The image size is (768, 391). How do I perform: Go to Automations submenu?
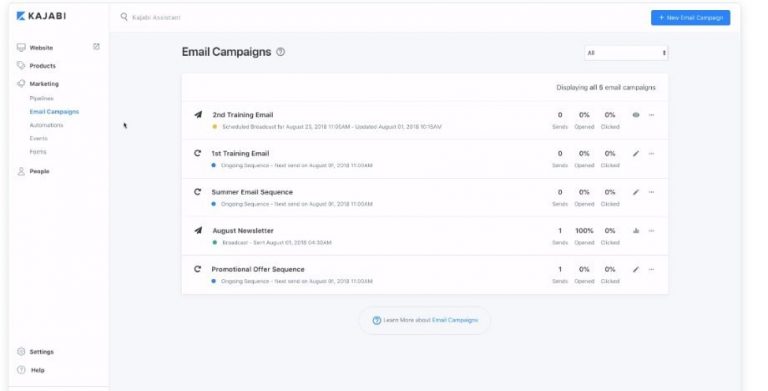(47, 125)
